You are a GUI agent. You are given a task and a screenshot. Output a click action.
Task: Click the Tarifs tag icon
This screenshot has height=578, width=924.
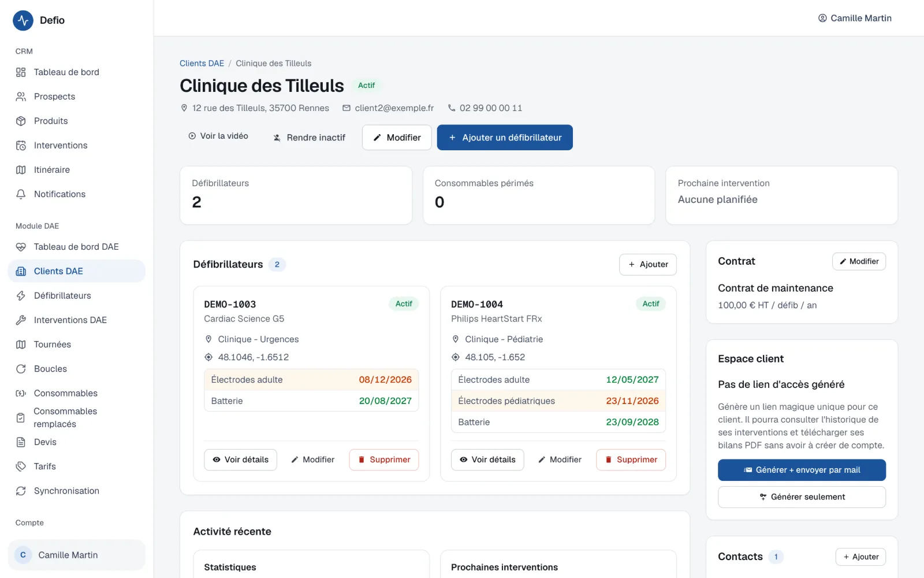[21, 466]
